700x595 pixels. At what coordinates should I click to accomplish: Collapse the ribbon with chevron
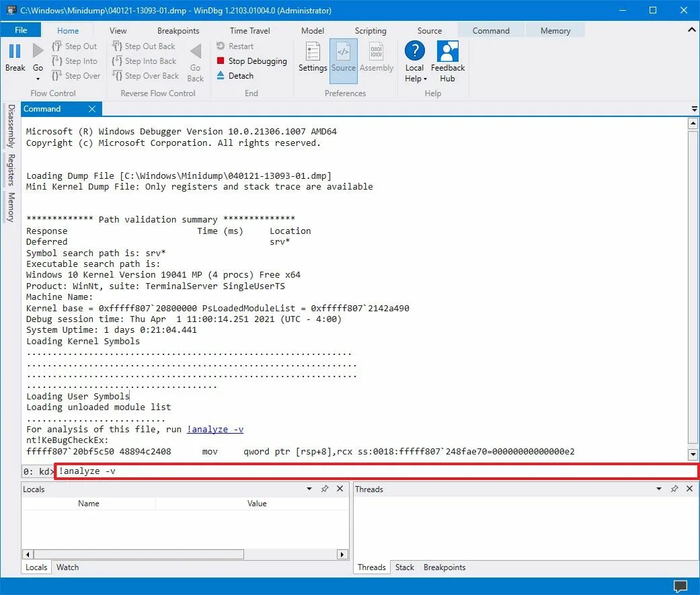(x=691, y=30)
